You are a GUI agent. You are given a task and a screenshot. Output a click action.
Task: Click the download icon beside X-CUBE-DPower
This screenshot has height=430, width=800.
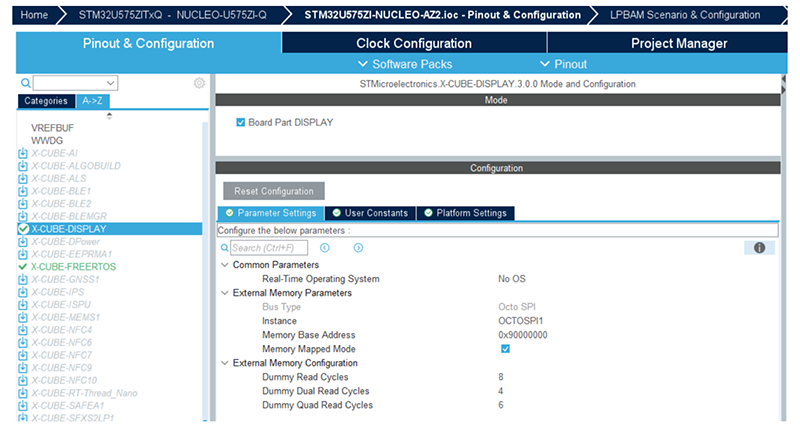tap(22, 241)
